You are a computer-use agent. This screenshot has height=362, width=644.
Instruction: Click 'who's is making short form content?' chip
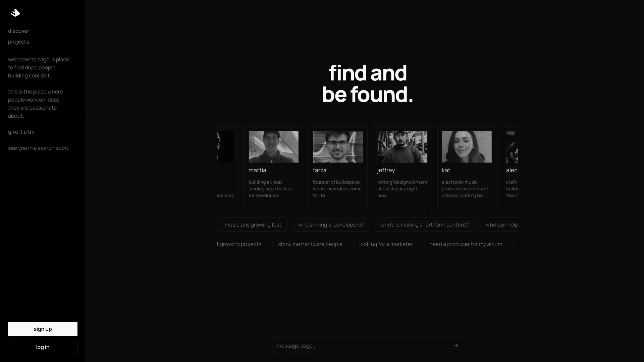click(x=425, y=225)
